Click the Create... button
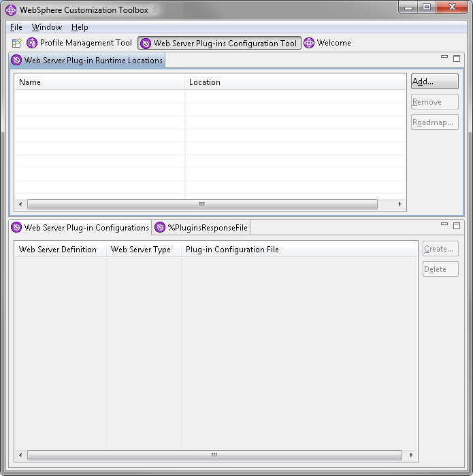Screen dimensions: 473x476 (440, 249)
